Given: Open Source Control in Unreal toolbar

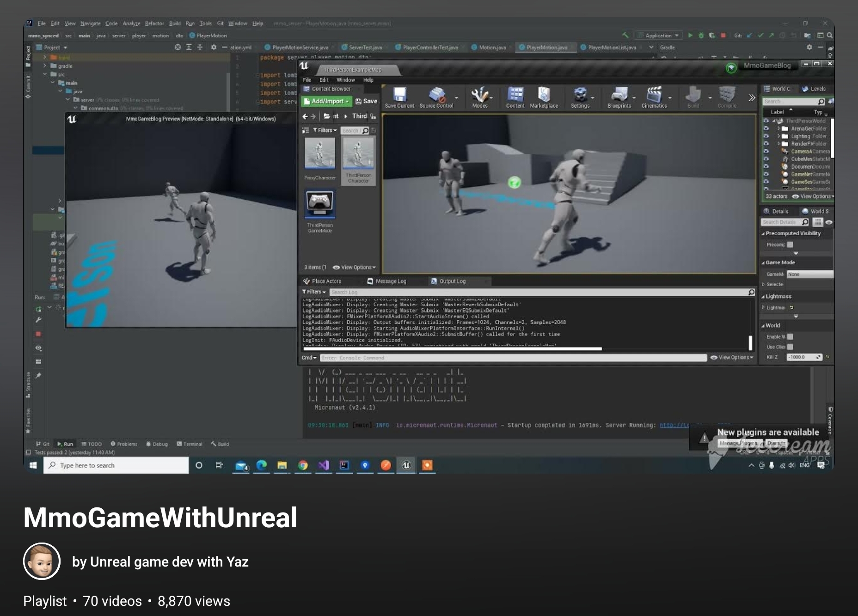Looking at the screenshot, I should [436, 98].
